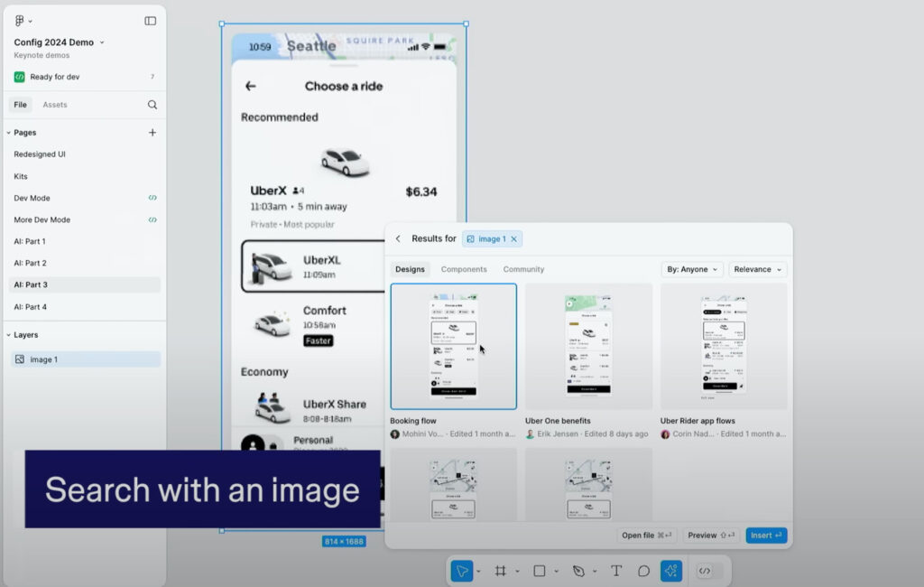Toggle Dev Mode switch in toolbar
This screenshot has width=924, height=587.
[x=709, y=571]
